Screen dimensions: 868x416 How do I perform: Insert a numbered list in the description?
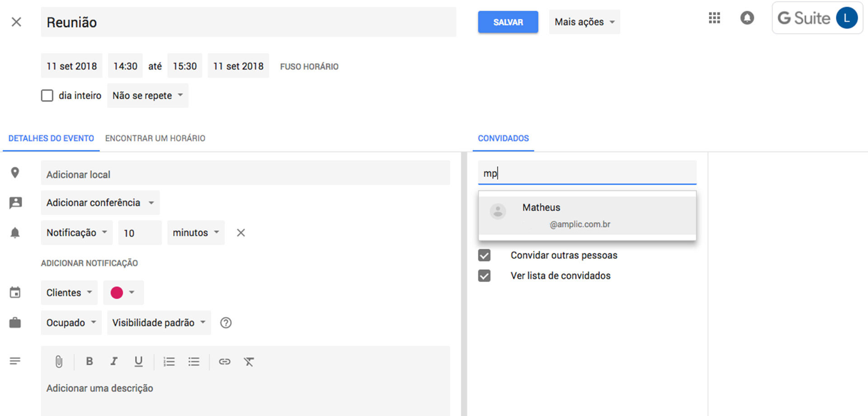pyautogui.click(x=169, y=361)
